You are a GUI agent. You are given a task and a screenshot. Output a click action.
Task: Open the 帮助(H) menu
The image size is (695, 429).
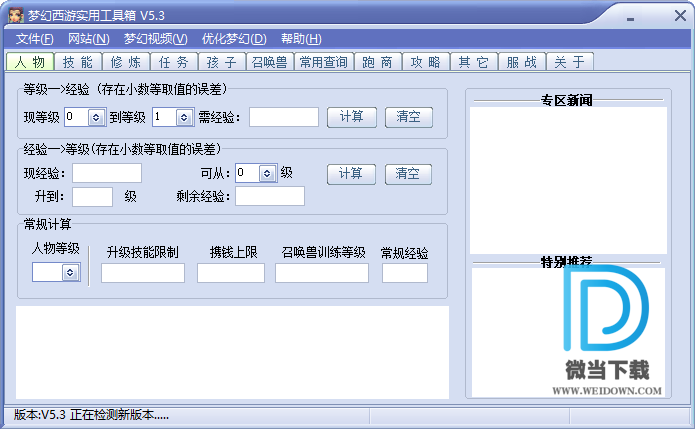[301, 39]
